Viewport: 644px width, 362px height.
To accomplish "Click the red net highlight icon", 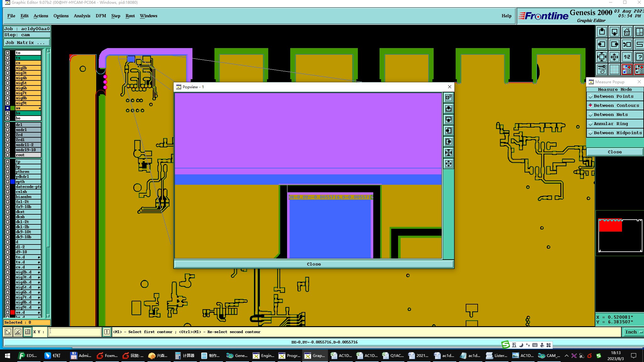I will 627,69.
